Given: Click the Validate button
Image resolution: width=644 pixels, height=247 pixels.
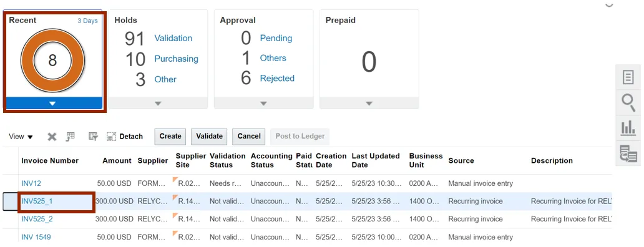Looking at the screenshot, I should click(x=209, y=137).
